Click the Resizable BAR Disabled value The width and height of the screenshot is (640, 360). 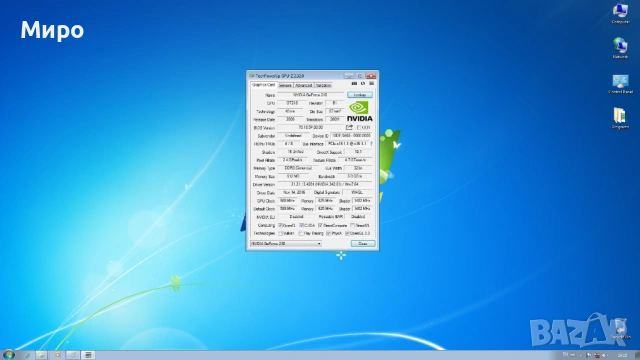point(358,217)
